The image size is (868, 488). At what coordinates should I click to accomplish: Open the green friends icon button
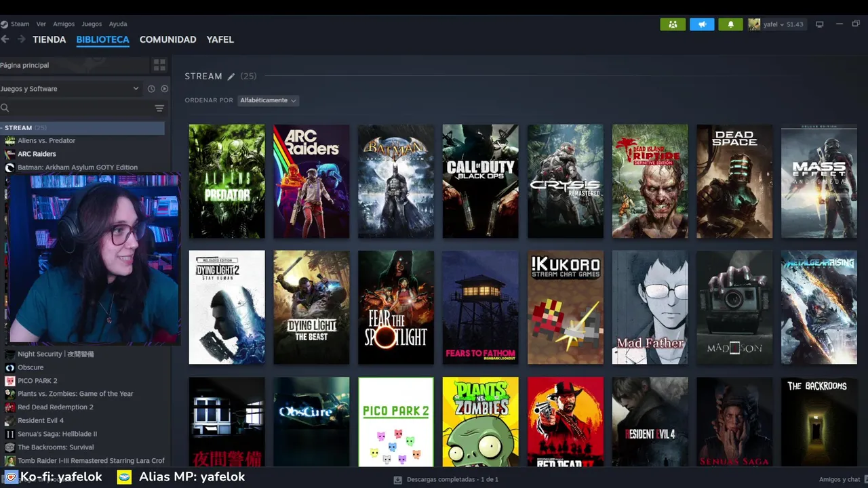(x=673, y=24)
